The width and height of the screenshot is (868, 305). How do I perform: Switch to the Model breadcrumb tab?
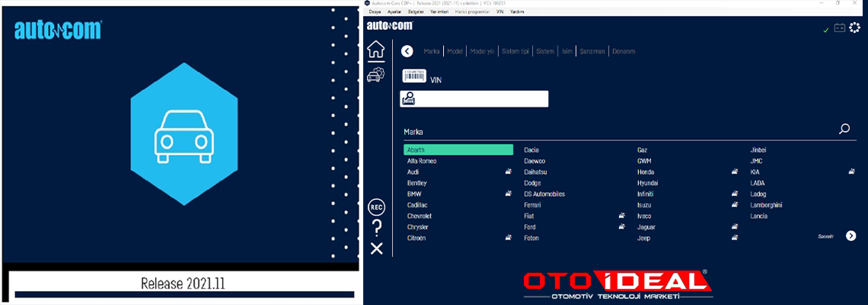coord(455,51)
